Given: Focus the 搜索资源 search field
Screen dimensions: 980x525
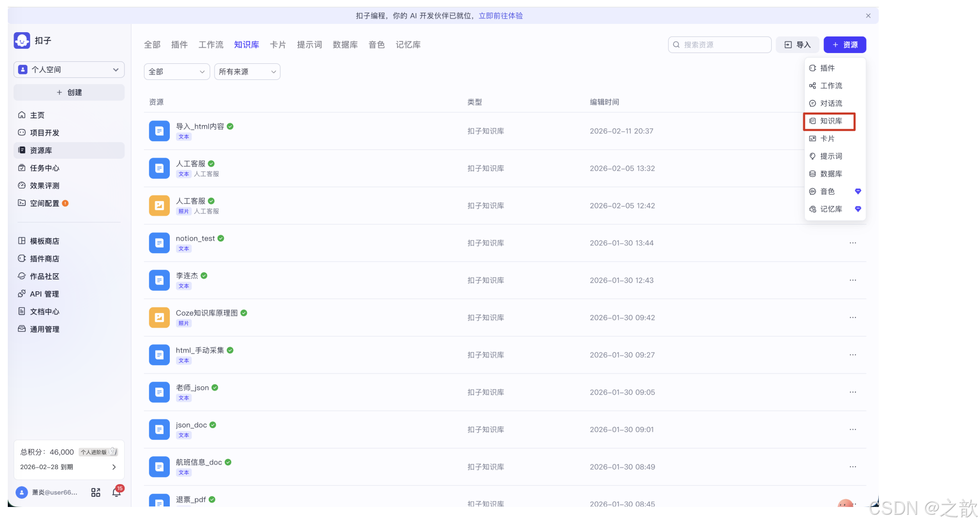Looking at the screenshot, I should 720,45.
